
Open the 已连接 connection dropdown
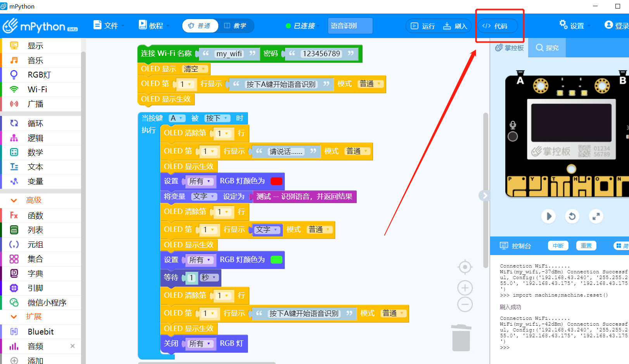303,26
